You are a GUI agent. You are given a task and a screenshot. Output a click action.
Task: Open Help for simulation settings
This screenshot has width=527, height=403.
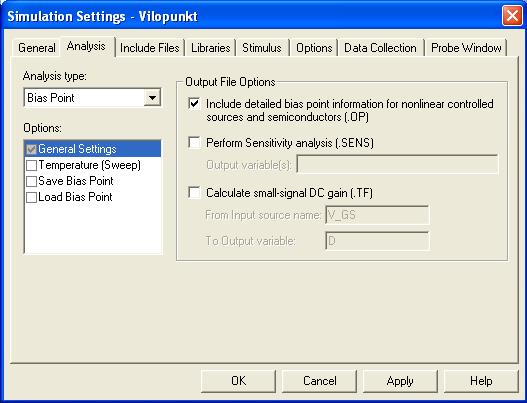481,381
